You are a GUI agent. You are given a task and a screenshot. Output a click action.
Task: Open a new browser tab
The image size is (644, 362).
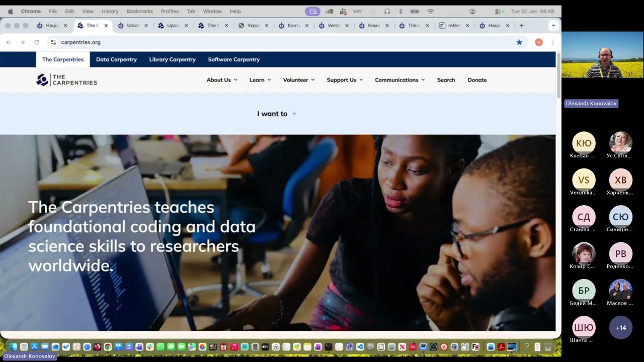[x=522, y=25]
